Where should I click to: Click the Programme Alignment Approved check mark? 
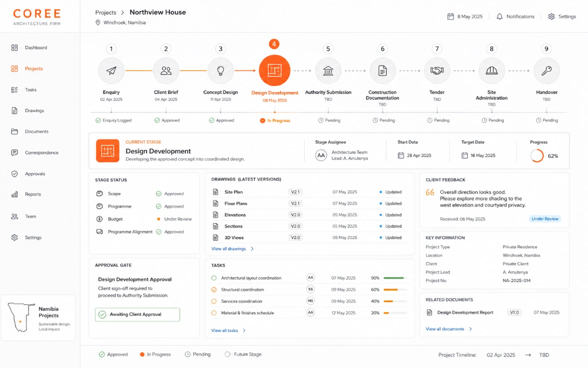pyautogui.click(x=159, y=231)
